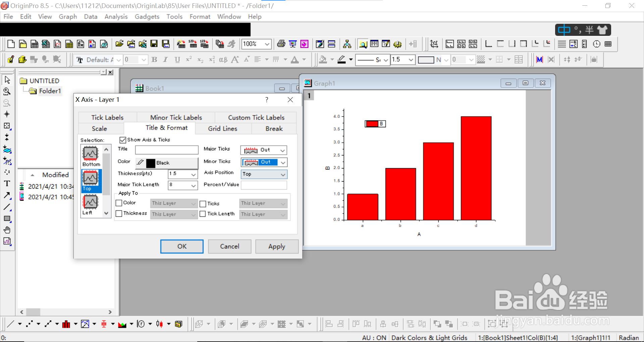The width and height of the screenshot is (644, 342).
Task: Switch to the Tick Labels tab
Action: [x=107, y=118]
